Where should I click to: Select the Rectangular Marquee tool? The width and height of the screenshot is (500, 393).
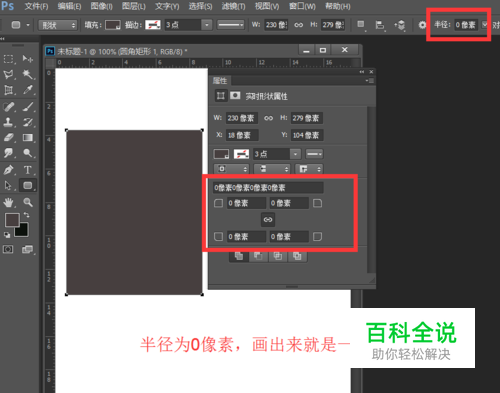pyautogui.click(x=8, y=59)
